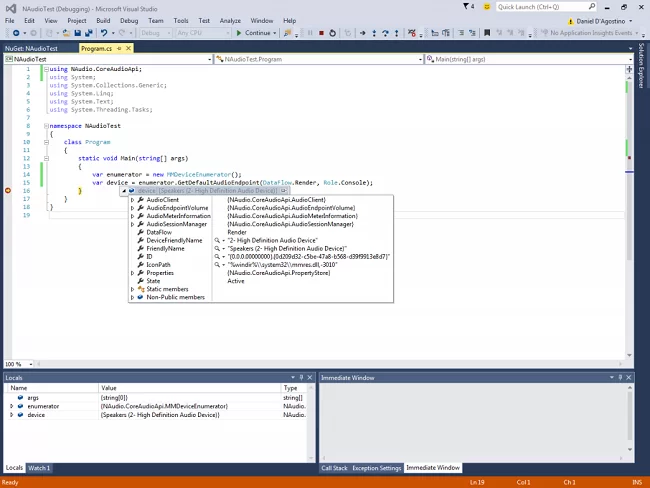
Task: Open the Debug menu
Action: [x=129, y=20]
